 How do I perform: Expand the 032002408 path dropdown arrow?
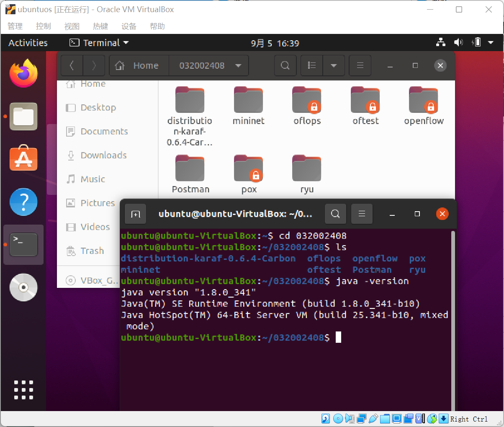[x=239, y=65]
